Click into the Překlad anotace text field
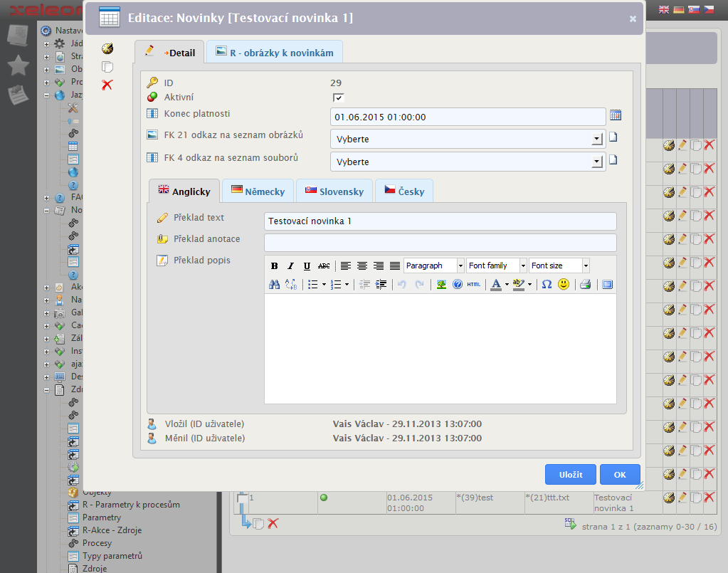 tap(440, 243)
